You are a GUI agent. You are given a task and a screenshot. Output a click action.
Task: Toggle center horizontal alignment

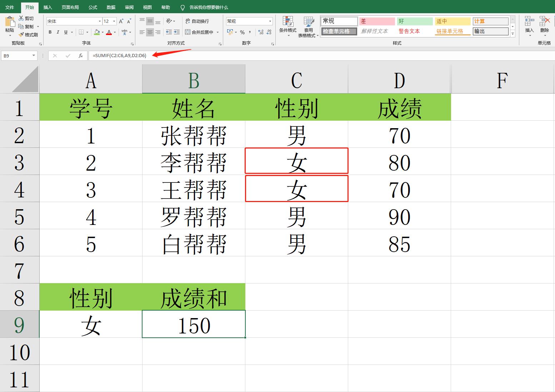coord(150,32)
